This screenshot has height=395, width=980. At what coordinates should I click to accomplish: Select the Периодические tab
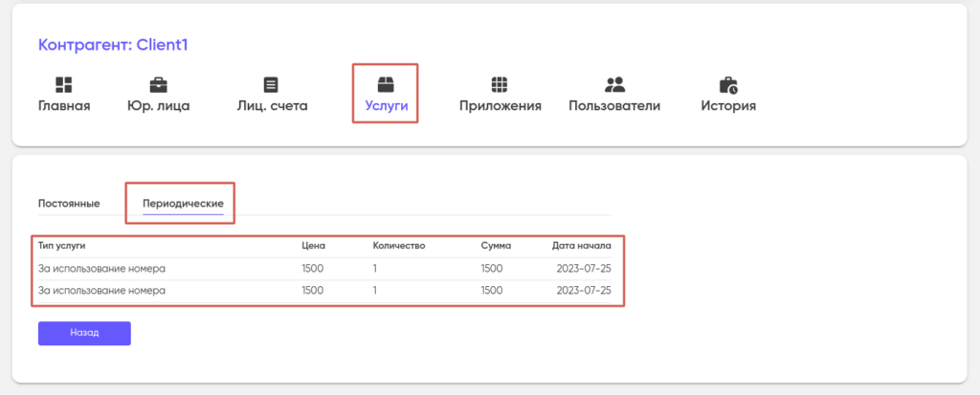click(183, 203)
